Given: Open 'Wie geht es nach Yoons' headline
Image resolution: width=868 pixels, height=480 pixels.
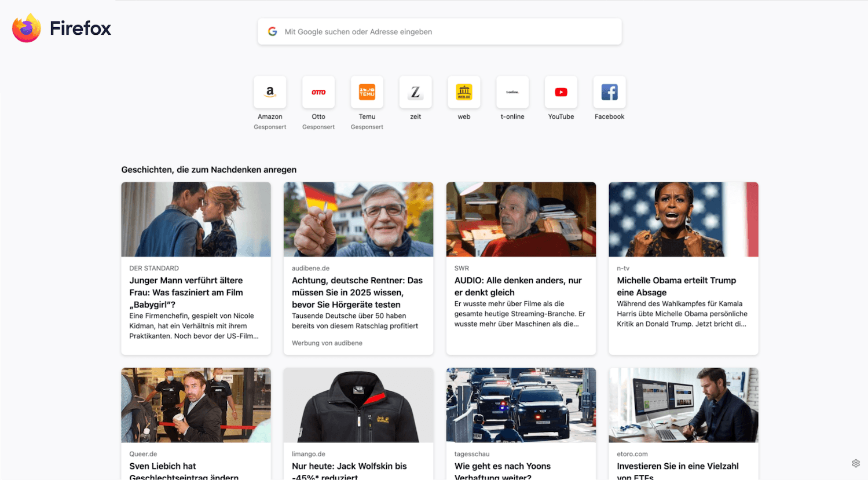Looking at the screenshot, I should (x=503, y=472).
